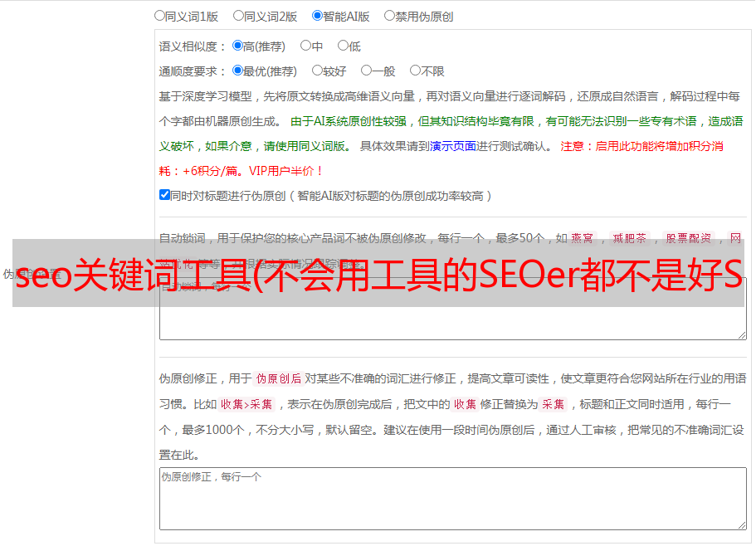Screen dimensions: 756x546
Task: Open the 演示页面 link
Action: (x=452, y=146)
